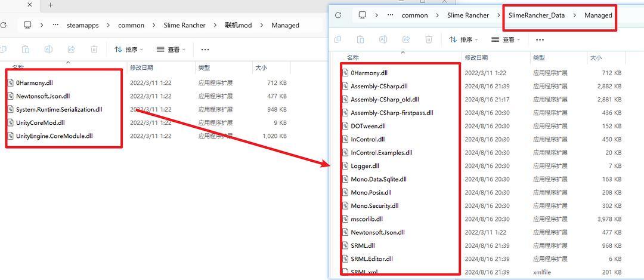Click Paste icon in left window toolbar
This screenshot has width=644, height=280.
(x=26, y=50)
